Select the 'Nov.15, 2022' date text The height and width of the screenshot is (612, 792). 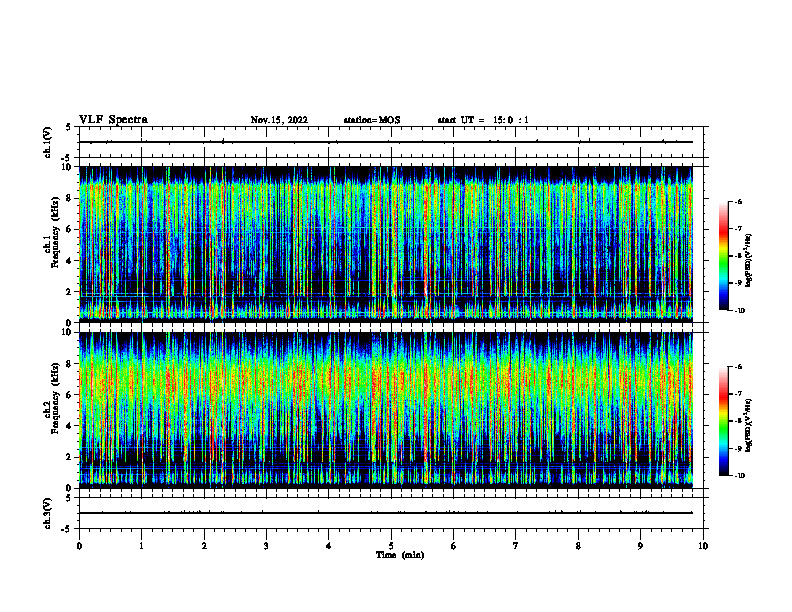[x=279, y=120]
